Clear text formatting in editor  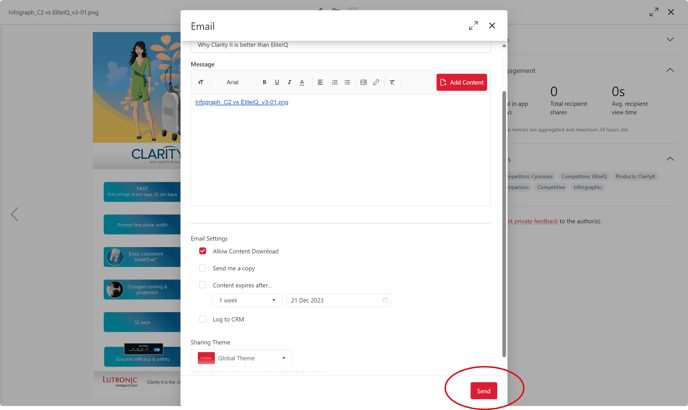[392, 82]
